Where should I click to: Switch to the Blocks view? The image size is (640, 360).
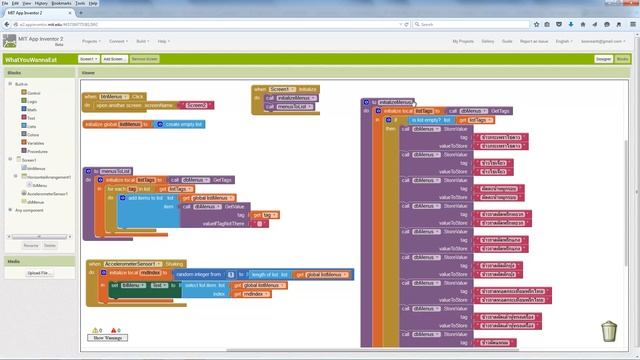(x=622, y=59)
